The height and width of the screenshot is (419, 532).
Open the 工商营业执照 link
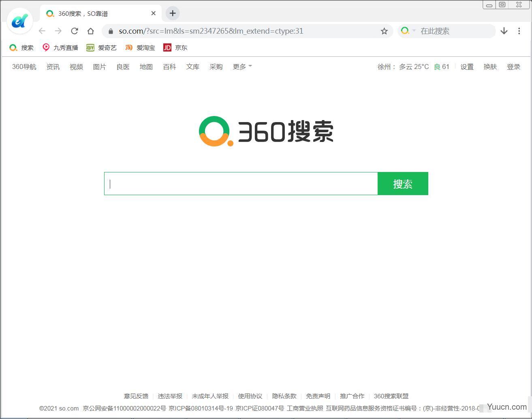pyautogui.click(x=305, y=408)
